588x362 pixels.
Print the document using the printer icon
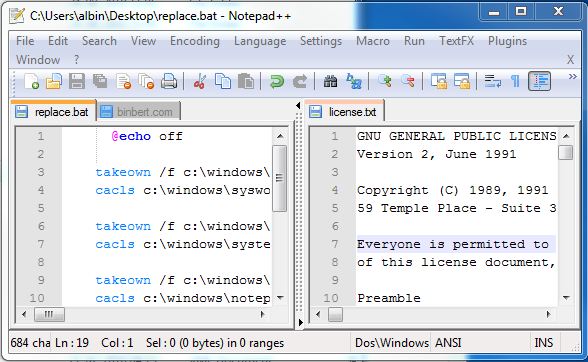click(x=169, y=81)
